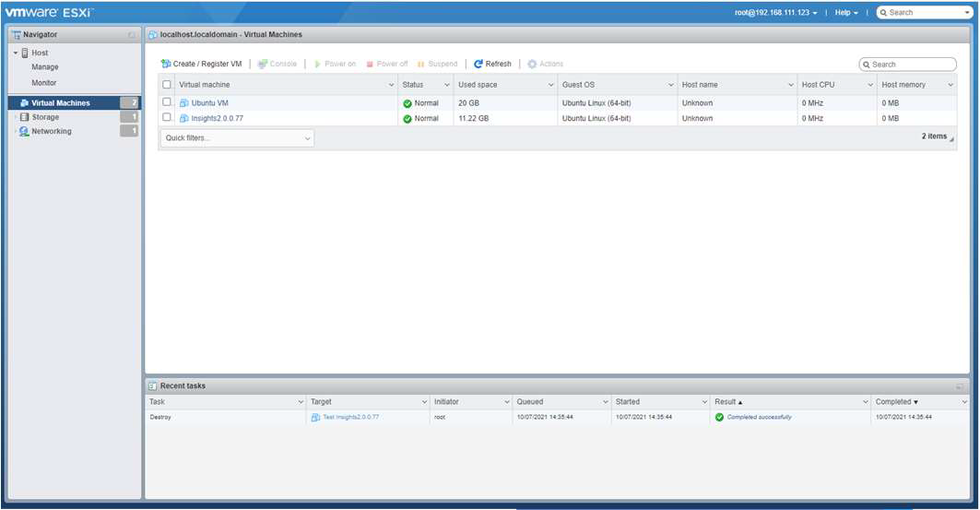Click the localhost.localdomain title icon

(152, 35)
